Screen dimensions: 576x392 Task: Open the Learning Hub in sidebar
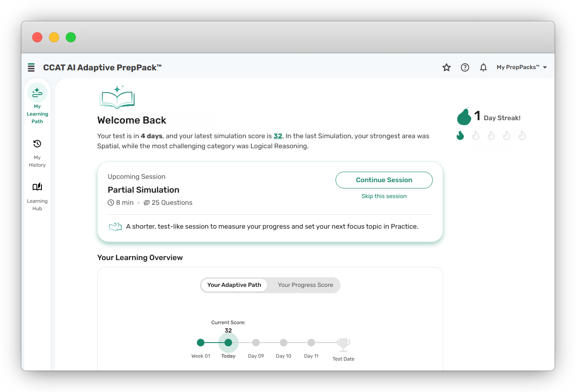[x=37, y=197]
